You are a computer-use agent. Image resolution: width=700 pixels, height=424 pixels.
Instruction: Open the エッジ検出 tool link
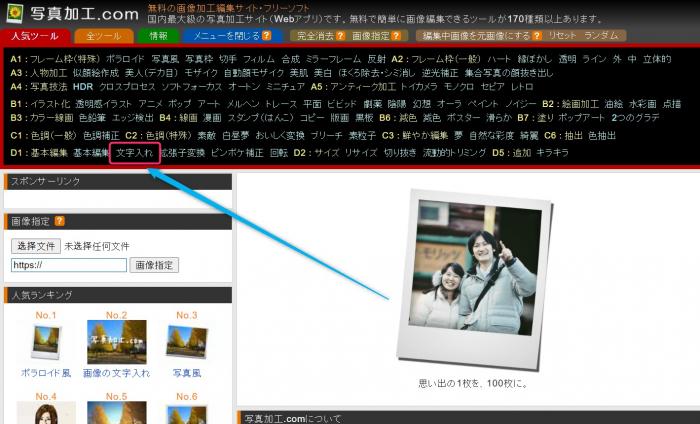pyautogui.click(x=133, y=118)
